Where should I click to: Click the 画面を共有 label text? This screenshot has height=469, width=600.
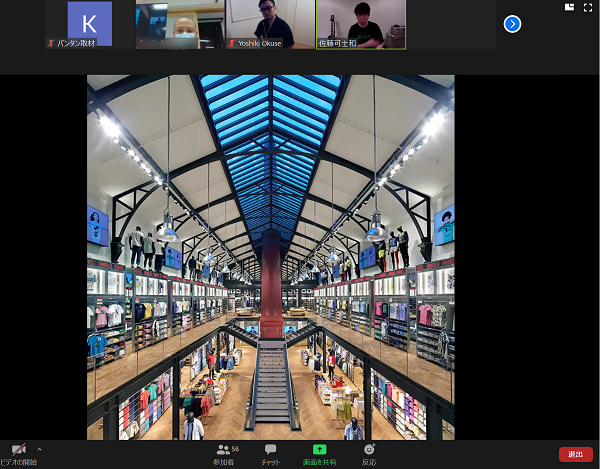click(x=320, y=463)
